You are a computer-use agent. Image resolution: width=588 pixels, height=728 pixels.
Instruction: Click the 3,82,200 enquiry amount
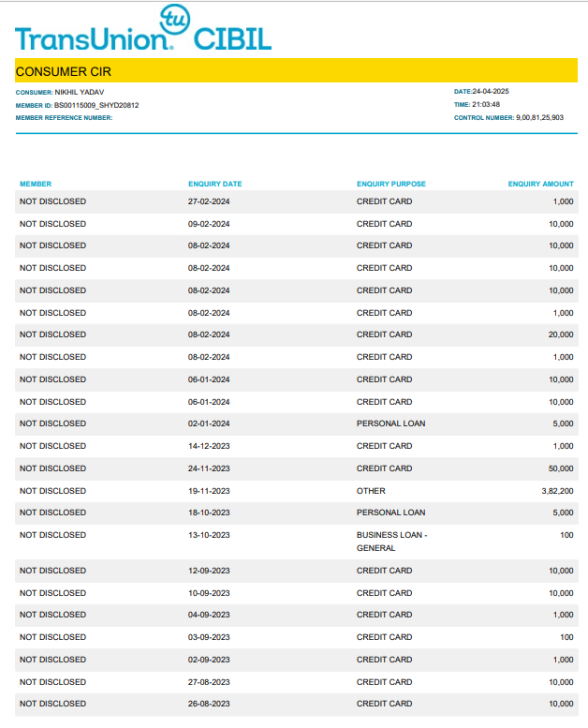point(557,491)
